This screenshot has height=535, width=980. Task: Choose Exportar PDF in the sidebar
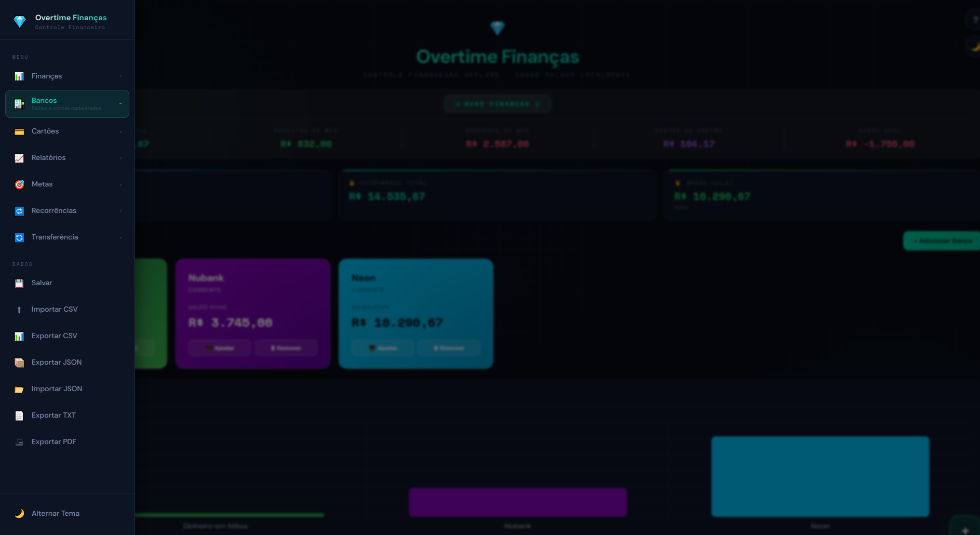pos(67,442)
